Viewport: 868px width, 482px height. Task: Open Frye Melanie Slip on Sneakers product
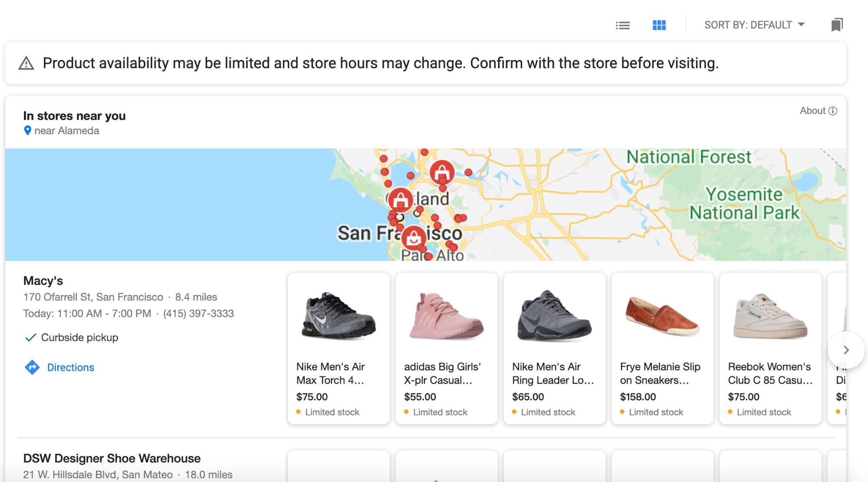tap(663, 348)
